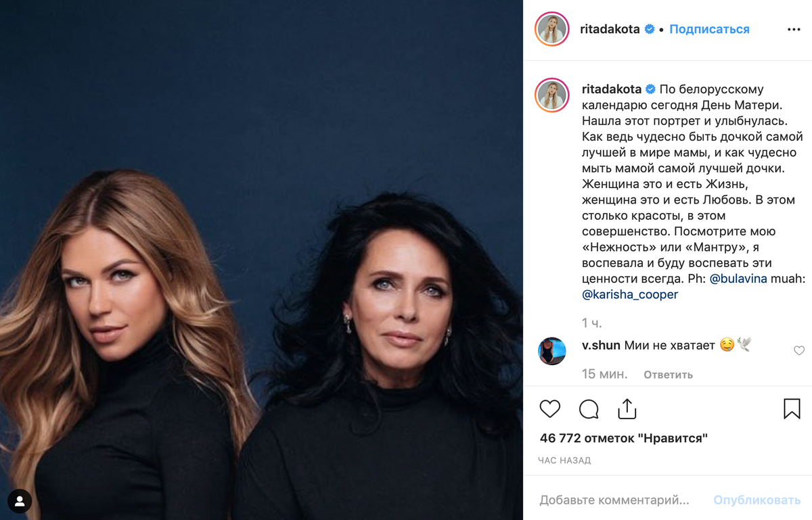
Task: Open the ЧАС НАЗАД post timestamp
Action: (564, 460)
